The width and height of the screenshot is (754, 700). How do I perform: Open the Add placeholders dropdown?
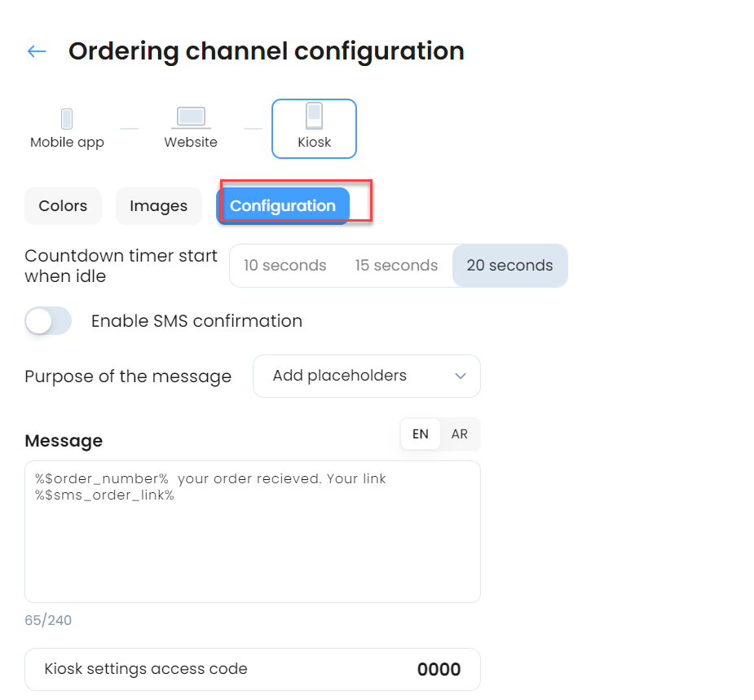[x=367, y=376]
